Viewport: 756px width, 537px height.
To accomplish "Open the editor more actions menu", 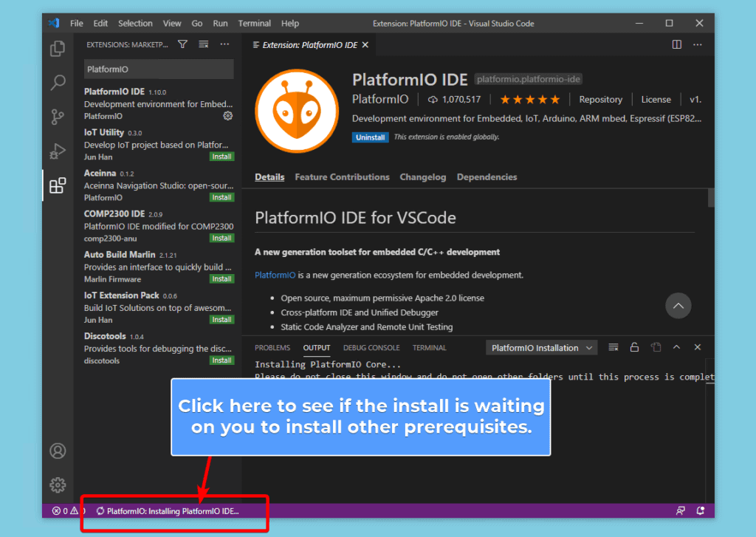I will click(698, 44).
